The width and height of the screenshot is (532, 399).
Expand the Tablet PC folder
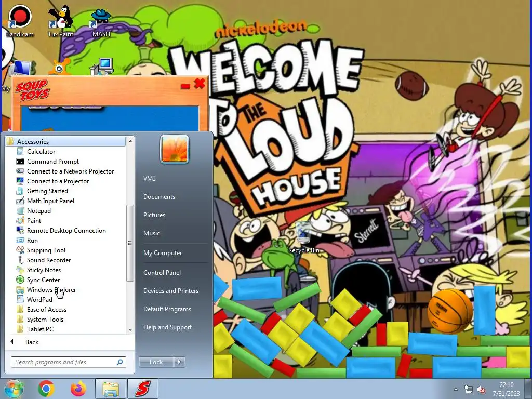[40, 329]
